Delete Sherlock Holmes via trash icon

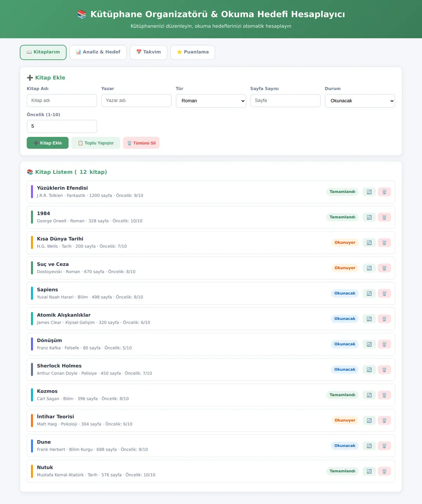(x=384, y=370)
